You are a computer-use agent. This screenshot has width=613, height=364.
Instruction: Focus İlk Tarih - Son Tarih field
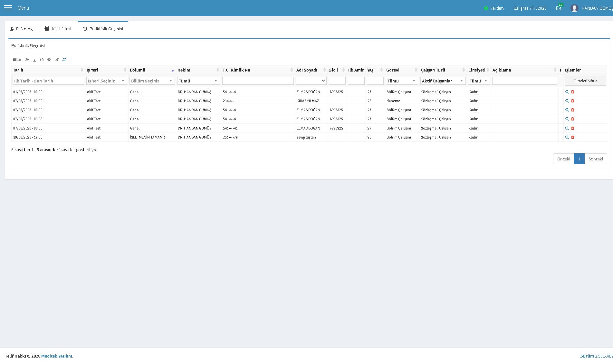48,81
